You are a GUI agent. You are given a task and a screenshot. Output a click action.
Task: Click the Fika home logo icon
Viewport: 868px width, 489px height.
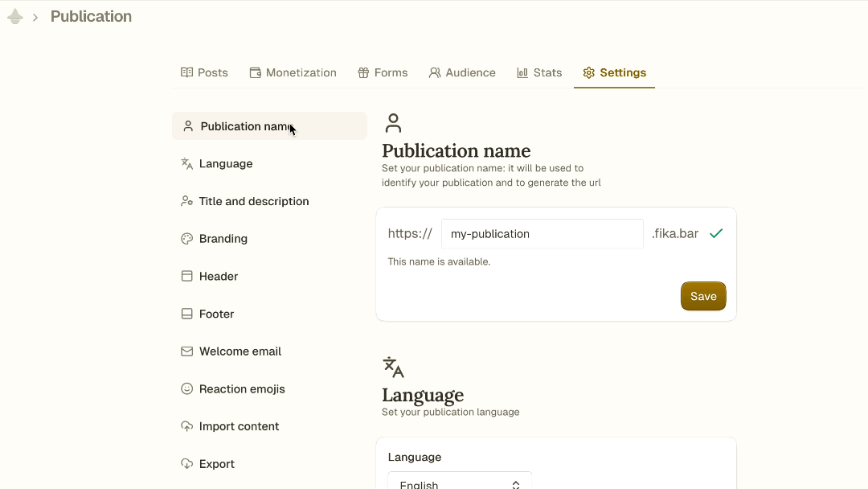(15, 17)
